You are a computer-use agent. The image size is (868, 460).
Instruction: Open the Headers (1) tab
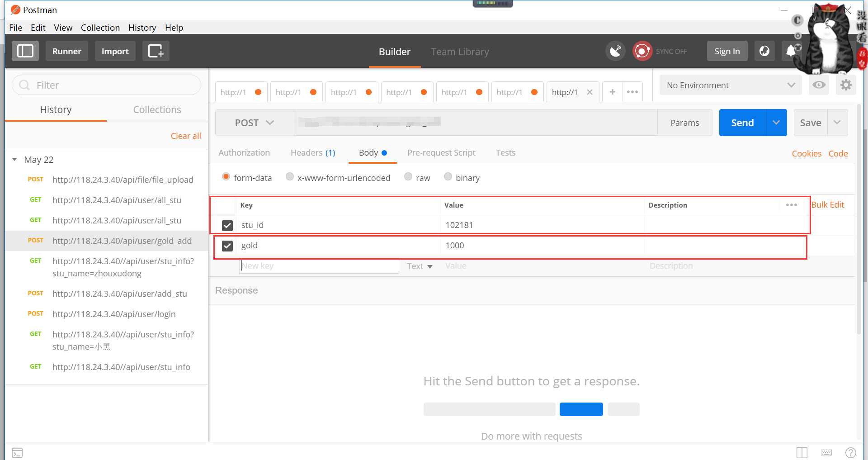tap(313, 153)
